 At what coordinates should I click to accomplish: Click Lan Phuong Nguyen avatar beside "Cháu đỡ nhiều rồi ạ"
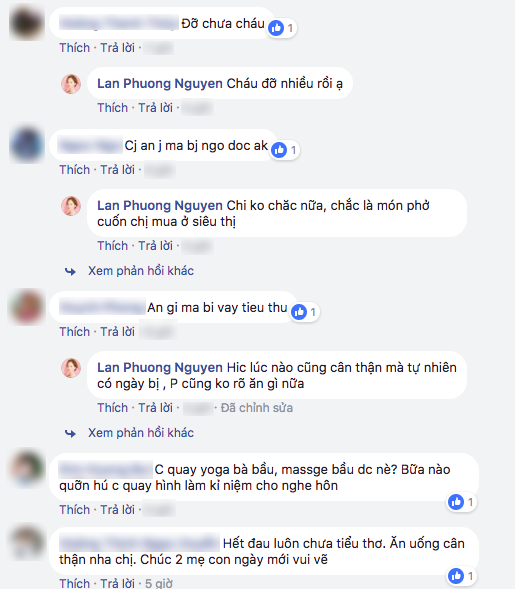71,83
